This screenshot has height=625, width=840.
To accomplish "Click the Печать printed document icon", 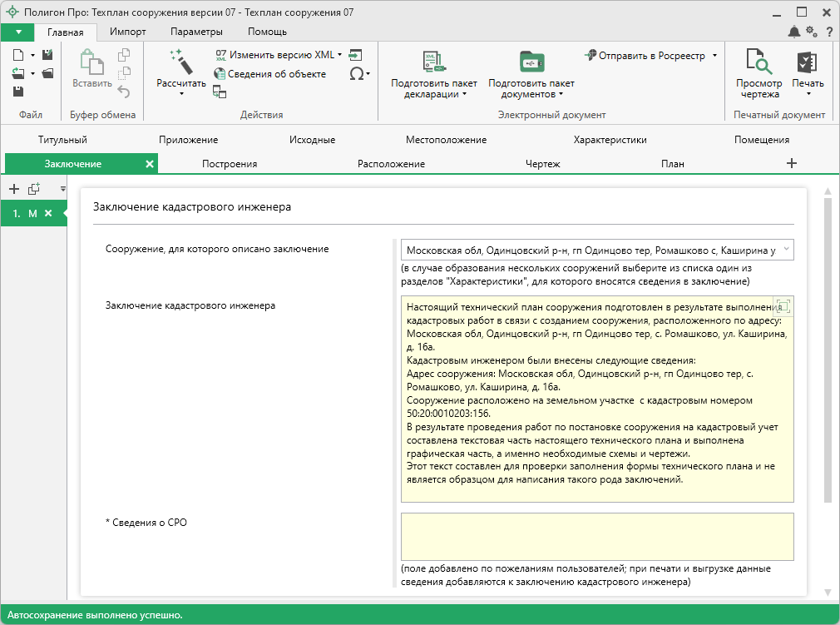I will coord(807,62).
